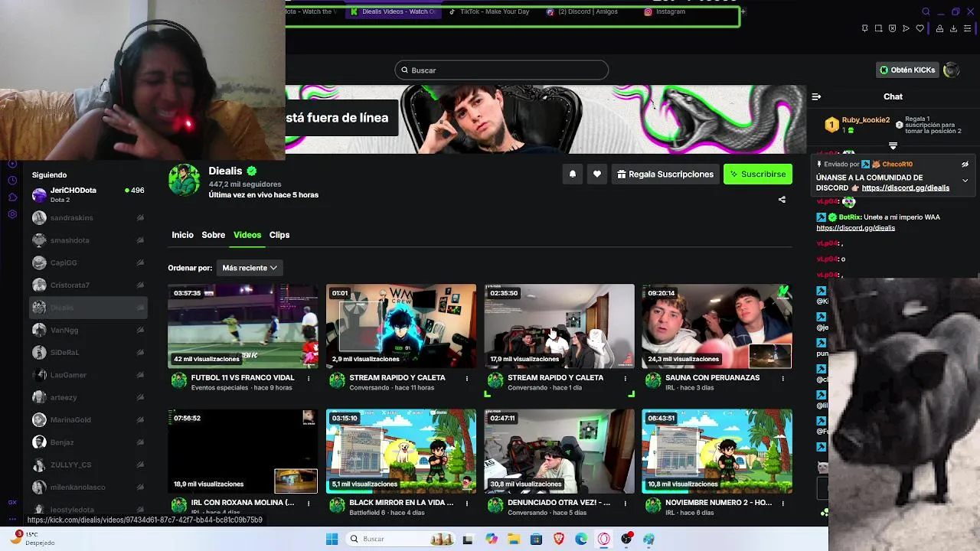Viewport: 980px width, 551px height.
Task: Open the Windows Start menu
Action: pos(332,539)
